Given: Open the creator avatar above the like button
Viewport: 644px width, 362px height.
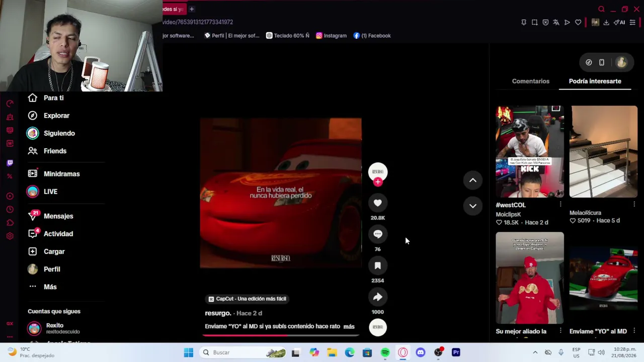Looking at the screenshot, I should pyautogui.click(x=378, y=171).
